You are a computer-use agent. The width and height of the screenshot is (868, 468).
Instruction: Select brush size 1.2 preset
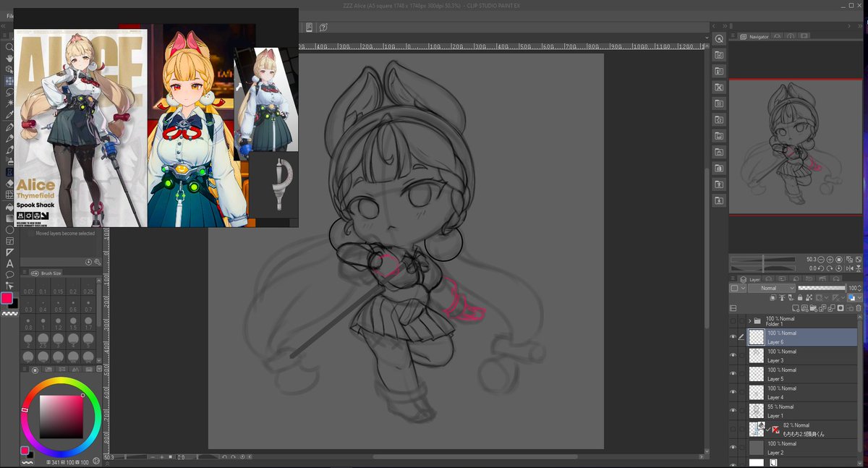tap(58, 323)
